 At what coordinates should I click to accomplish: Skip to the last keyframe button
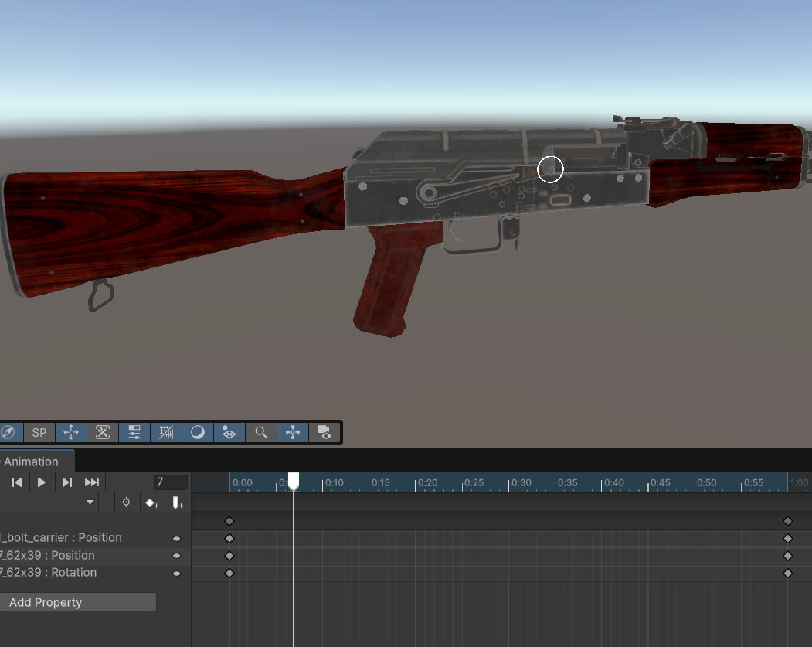click(x=92, y=482)
